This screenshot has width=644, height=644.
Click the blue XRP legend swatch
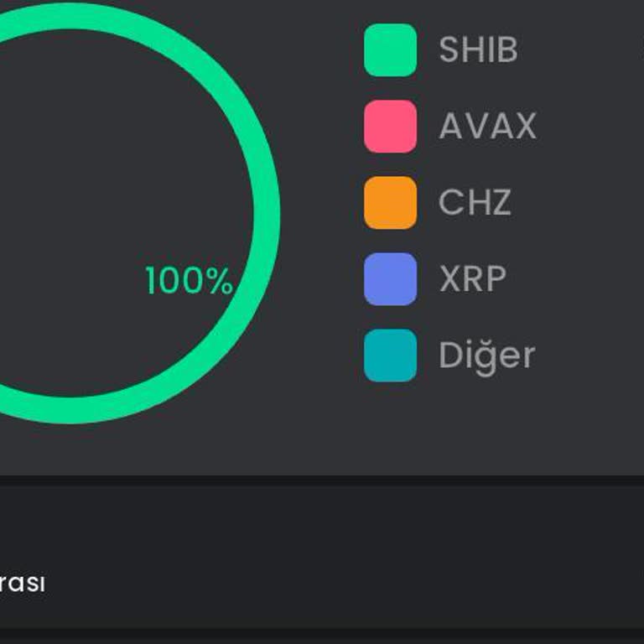(390, 279)
